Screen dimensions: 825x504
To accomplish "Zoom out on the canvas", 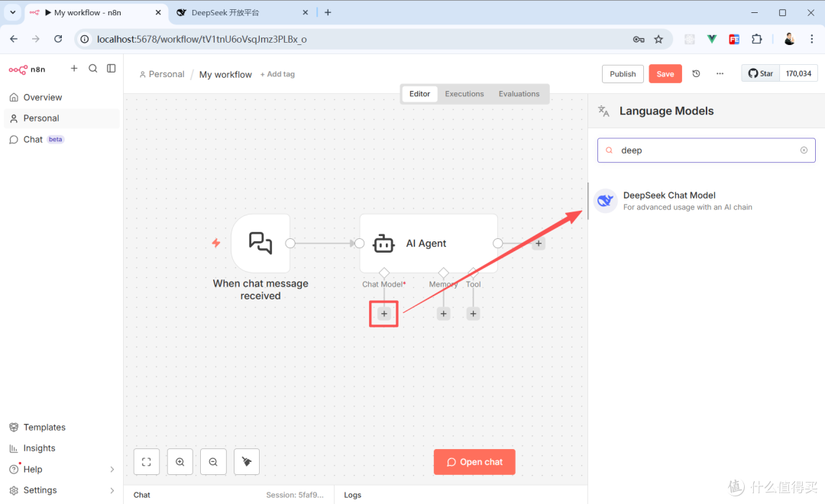I will 213,462.
